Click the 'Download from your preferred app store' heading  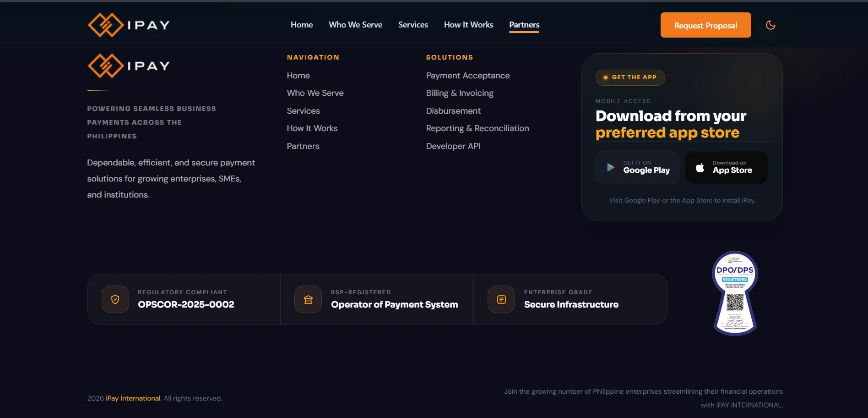click(671, 124)
